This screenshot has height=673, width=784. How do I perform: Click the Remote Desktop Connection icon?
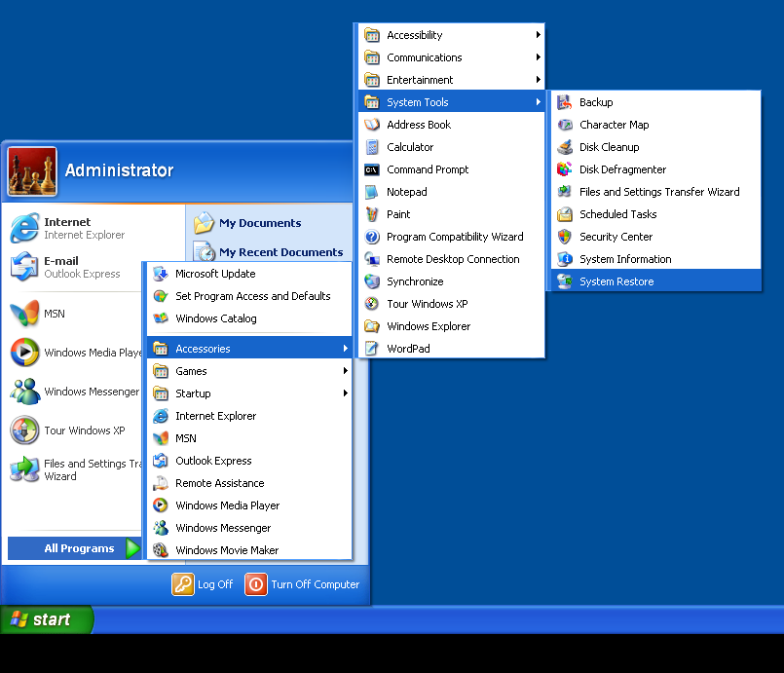pos(372,259)
